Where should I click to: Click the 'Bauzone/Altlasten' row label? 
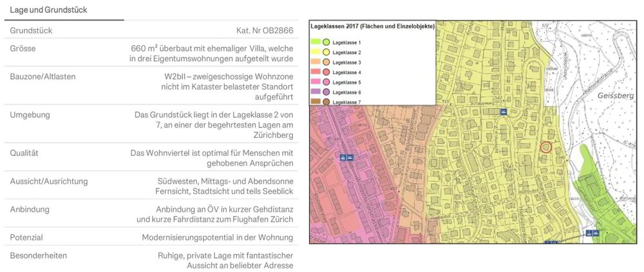(43, 77)
